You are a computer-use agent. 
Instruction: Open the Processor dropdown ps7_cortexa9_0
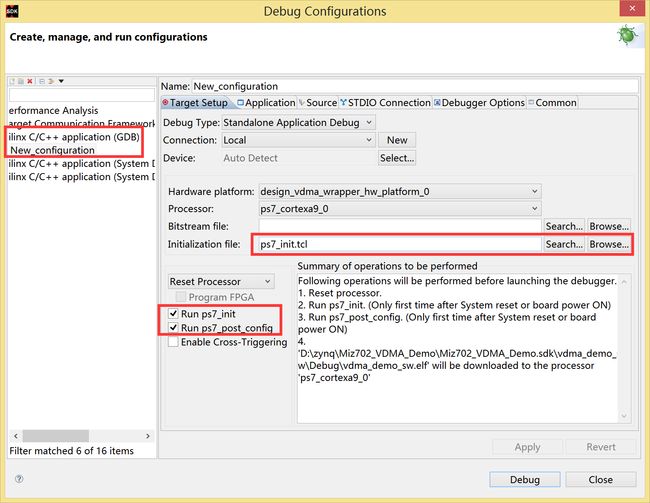400,209
